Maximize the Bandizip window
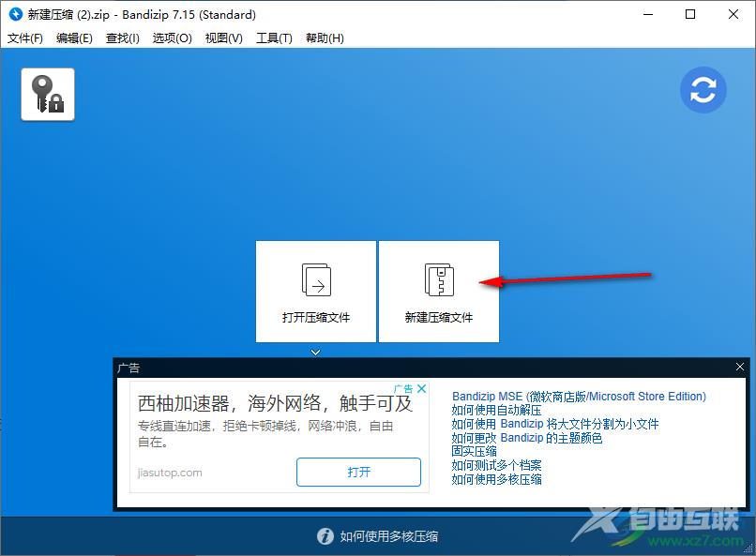 tap(690, 14)
